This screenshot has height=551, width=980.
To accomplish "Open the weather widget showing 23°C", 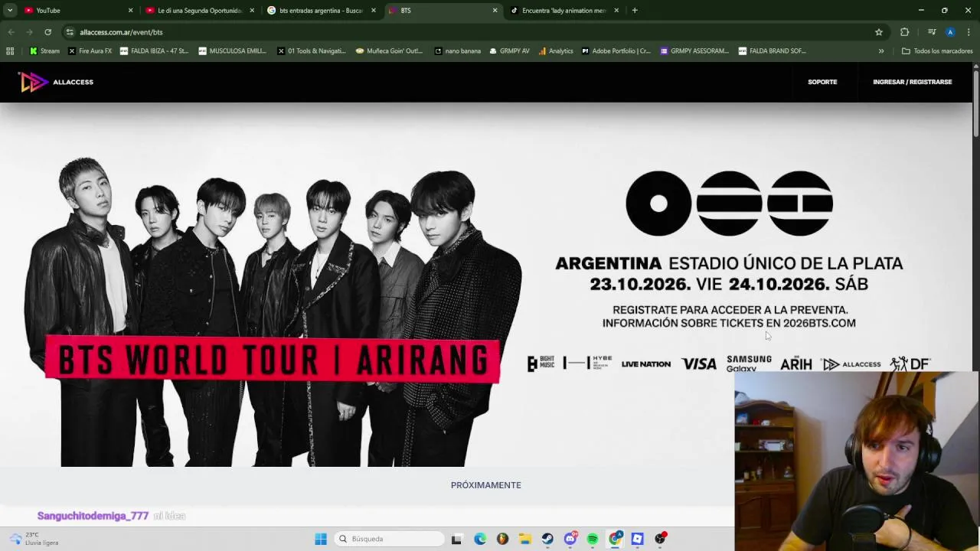I will click(x=34, y=539).
